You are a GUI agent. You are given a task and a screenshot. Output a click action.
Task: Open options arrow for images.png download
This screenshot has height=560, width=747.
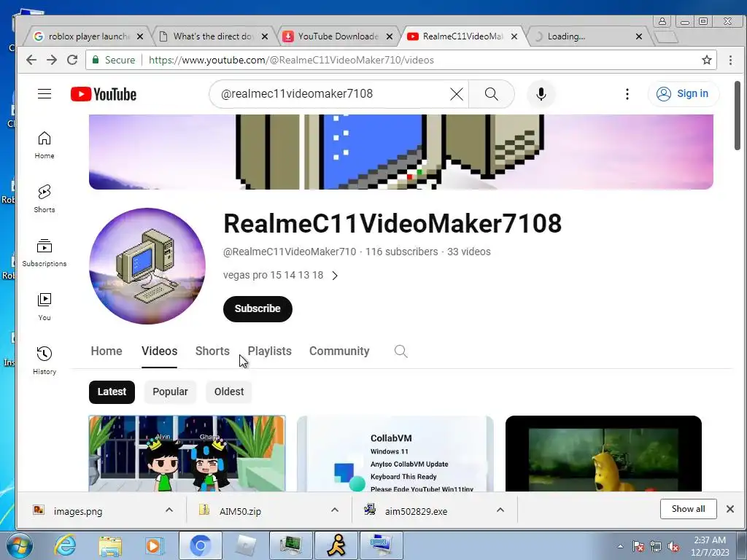(x=169, y=510)
